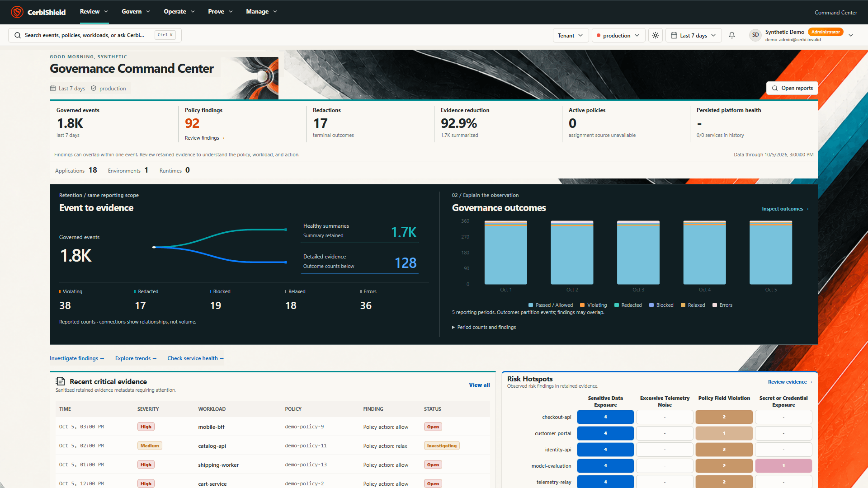
Task: Toggle Blocked legend series
Action: [x=661, y=305]
